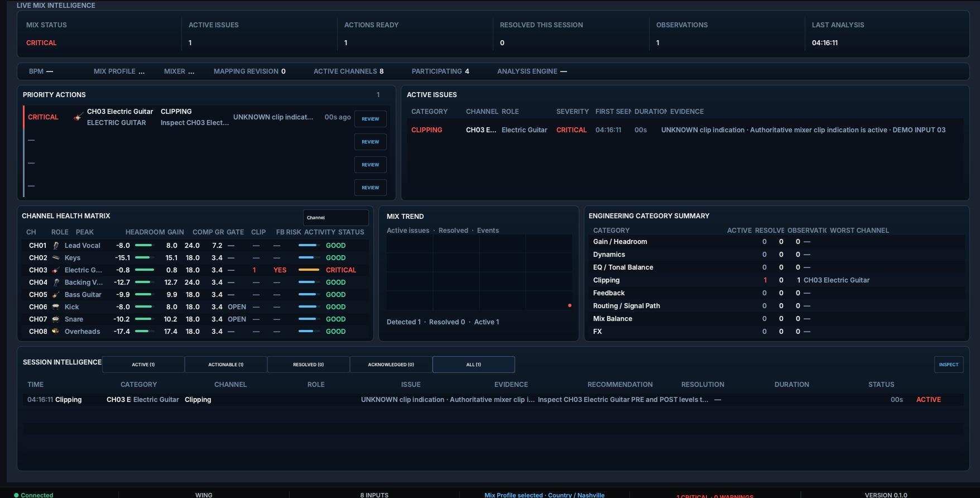Screen dimensions: 980x498
Task: Click the ANALYSIS ENGINE indicator
Action: [x=532, y=71]
